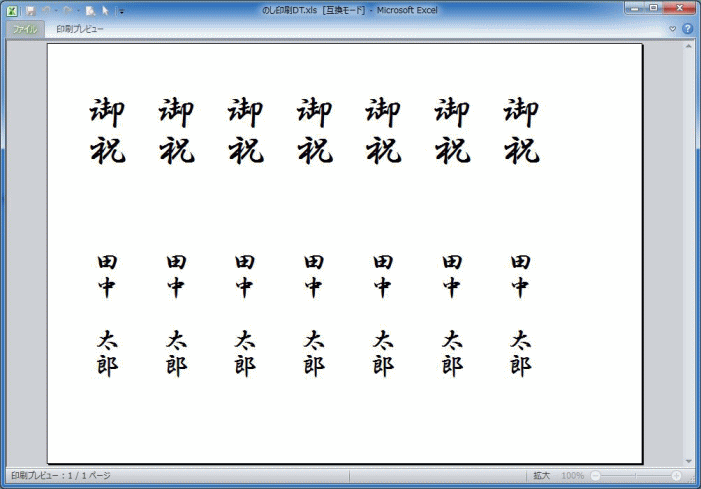Click the zoom in plus icon
This screenshot has width=701, height=489.
[x=677, y=476]
